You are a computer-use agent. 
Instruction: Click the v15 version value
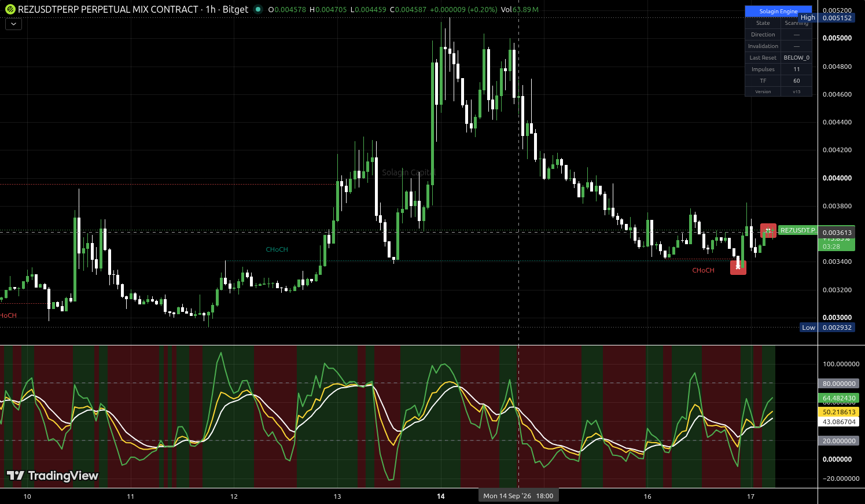[x=796, y=91]
